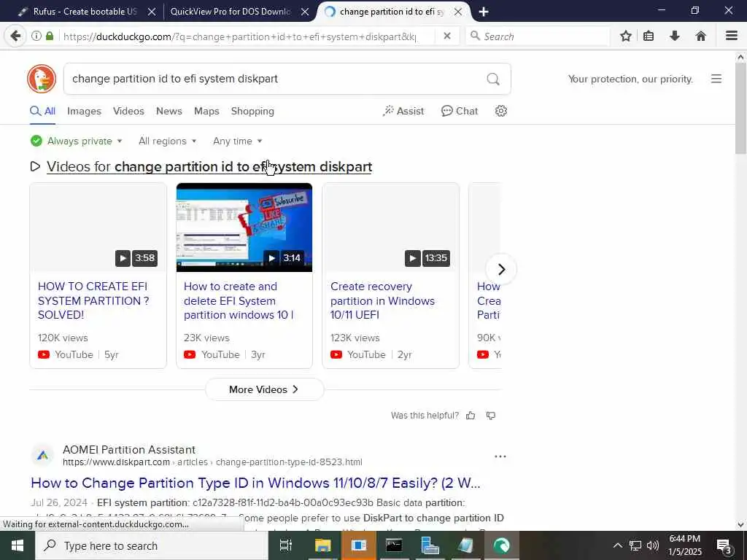Open the taskbar clock showing 6:44 PM
Screen dimensions: 747x560
click(x=685, y=545)
